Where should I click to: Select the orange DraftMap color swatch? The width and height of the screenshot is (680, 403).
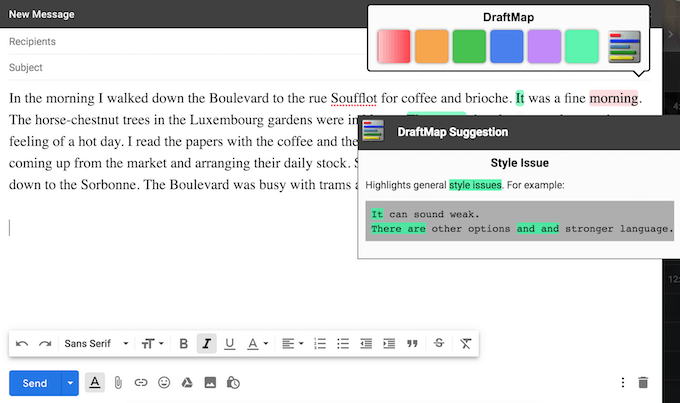(x=432, y=46)
